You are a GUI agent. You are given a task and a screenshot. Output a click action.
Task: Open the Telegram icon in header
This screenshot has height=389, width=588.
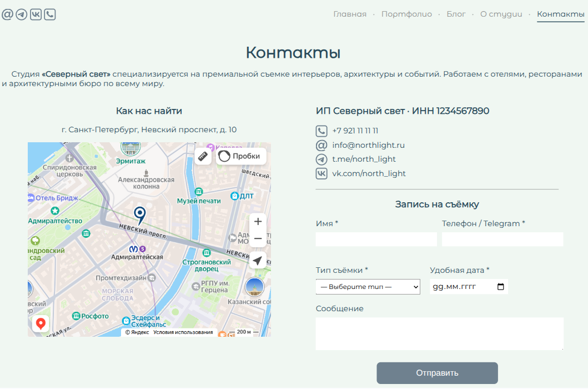pos(22,14)
